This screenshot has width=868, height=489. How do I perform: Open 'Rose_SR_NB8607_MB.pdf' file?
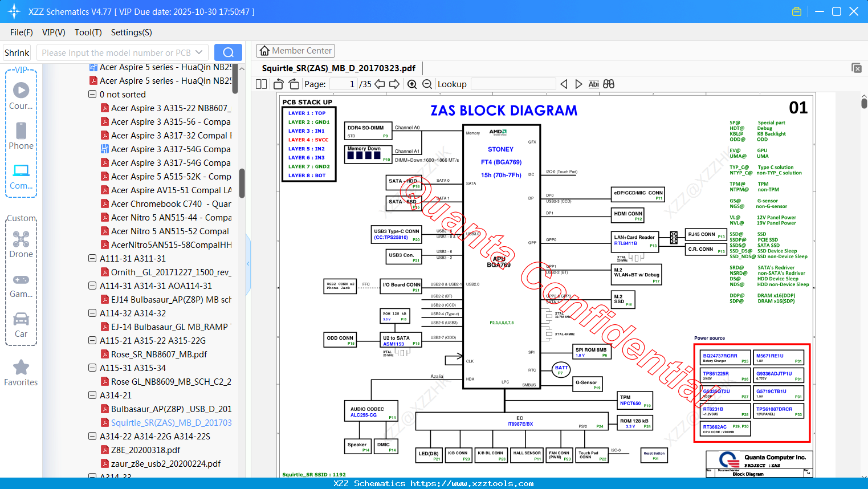pos(153,354)
